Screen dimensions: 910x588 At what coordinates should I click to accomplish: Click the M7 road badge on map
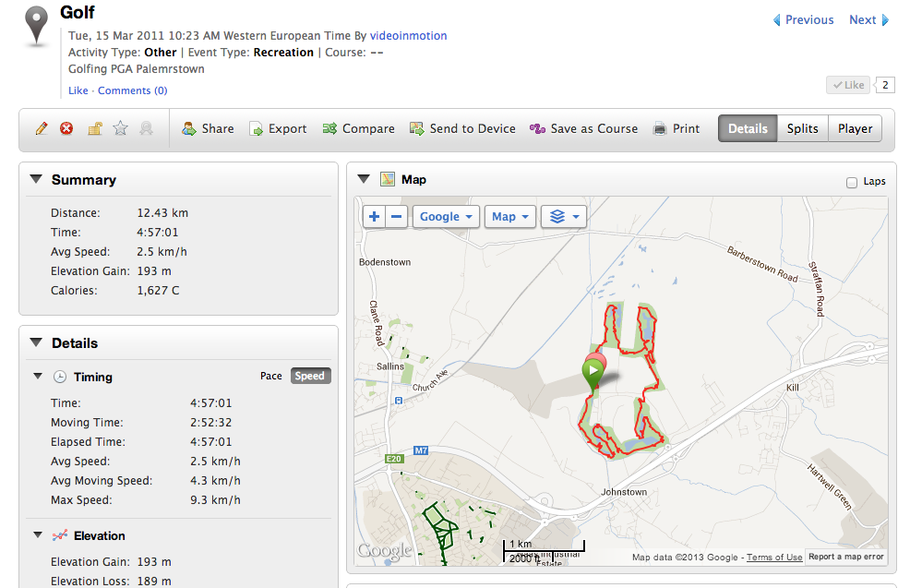[x=421, y=450]
